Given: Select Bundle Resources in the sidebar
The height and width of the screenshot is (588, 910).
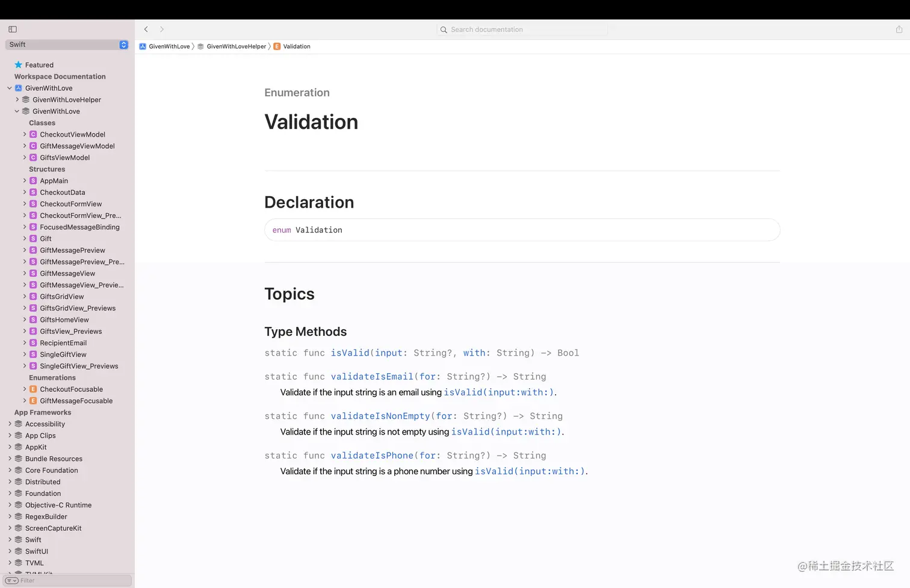Looking at the screenshot, I should point(54,459).
